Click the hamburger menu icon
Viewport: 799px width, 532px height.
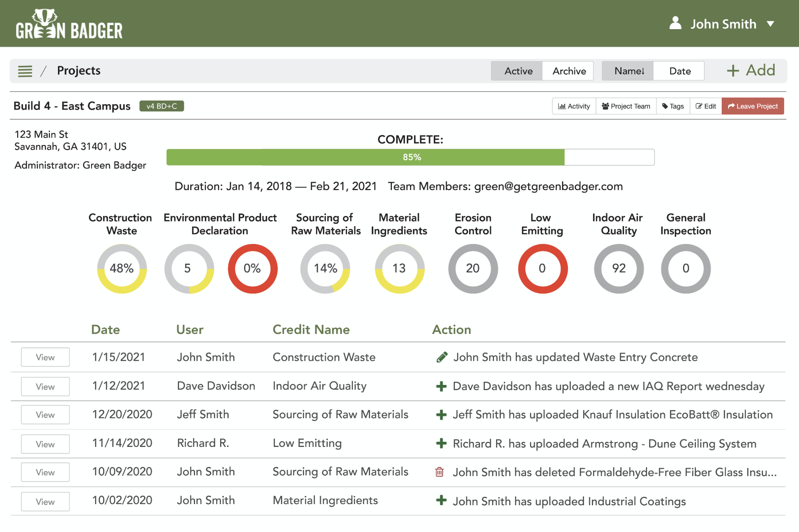25,71
